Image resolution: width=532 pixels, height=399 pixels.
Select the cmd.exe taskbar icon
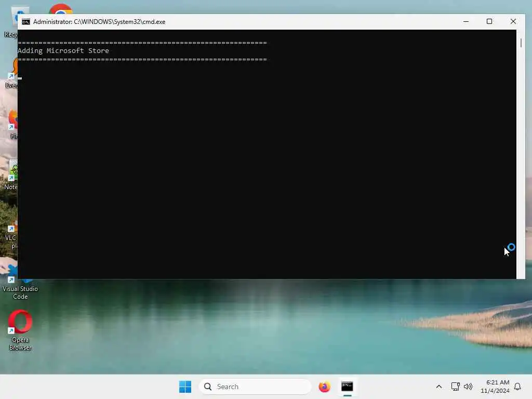347,387
